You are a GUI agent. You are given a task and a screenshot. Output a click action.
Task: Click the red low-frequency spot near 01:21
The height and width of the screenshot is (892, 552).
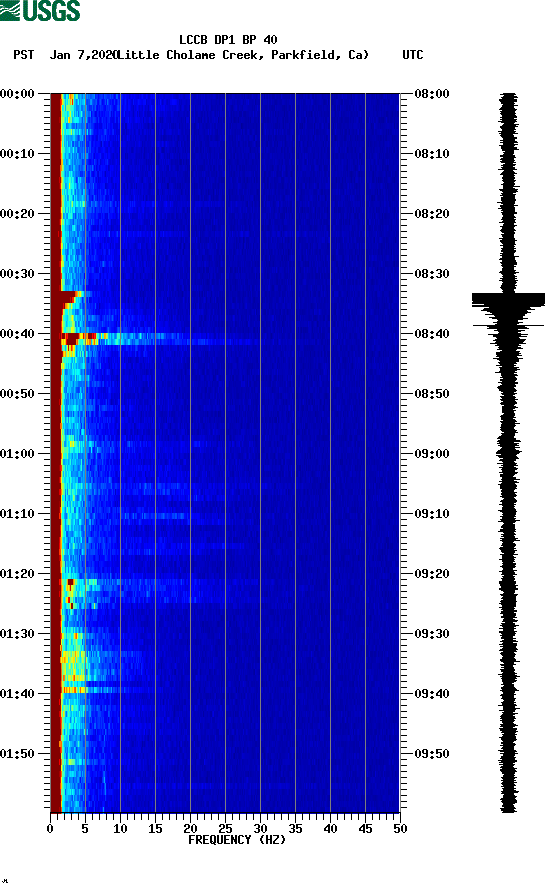71,582
